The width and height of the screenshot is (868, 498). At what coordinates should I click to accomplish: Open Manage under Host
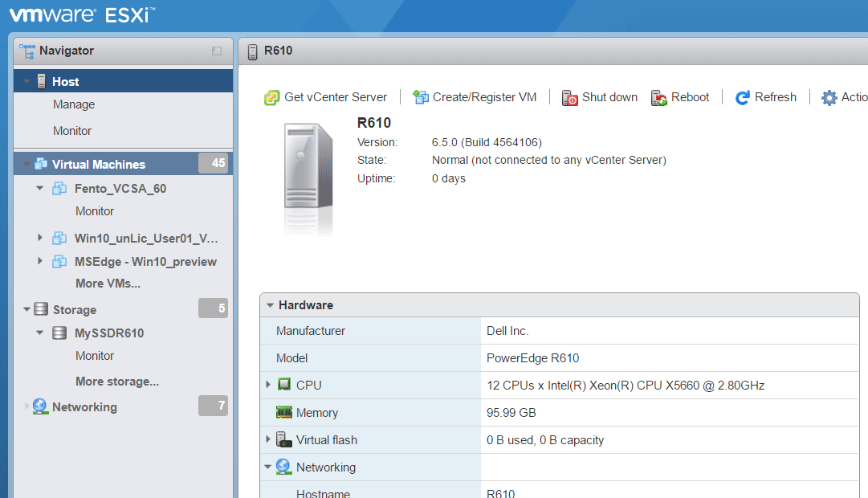[x=74, y=104]
